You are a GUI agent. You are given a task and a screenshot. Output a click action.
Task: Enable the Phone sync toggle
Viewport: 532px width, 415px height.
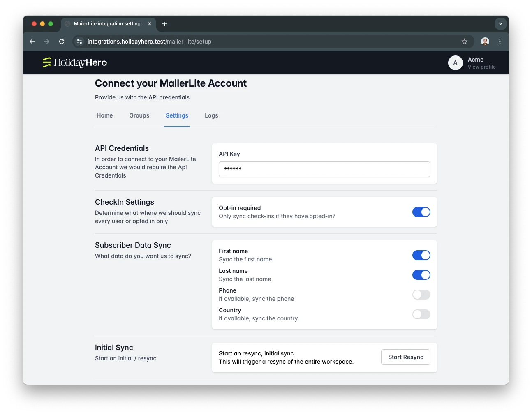click(421, 295)
